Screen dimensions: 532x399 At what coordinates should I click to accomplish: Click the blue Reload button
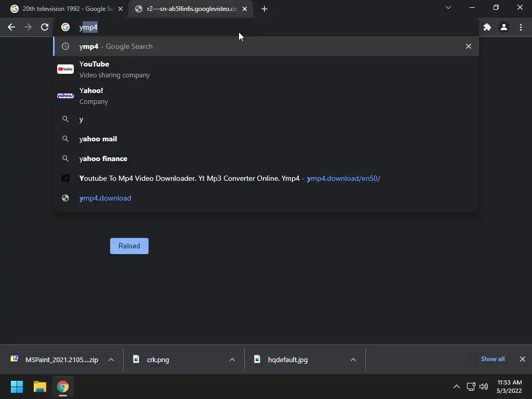pyautogui.click(x=129, y=246)
